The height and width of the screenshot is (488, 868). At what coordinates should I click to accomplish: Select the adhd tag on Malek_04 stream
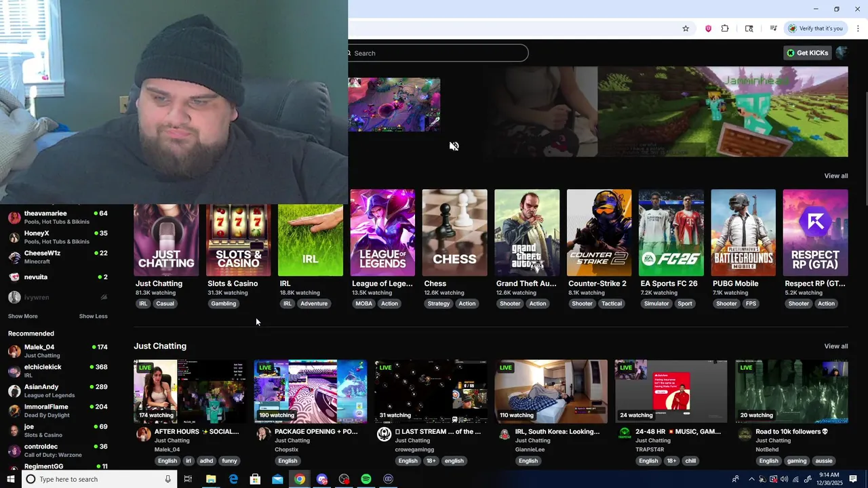[x=206, y=461]
